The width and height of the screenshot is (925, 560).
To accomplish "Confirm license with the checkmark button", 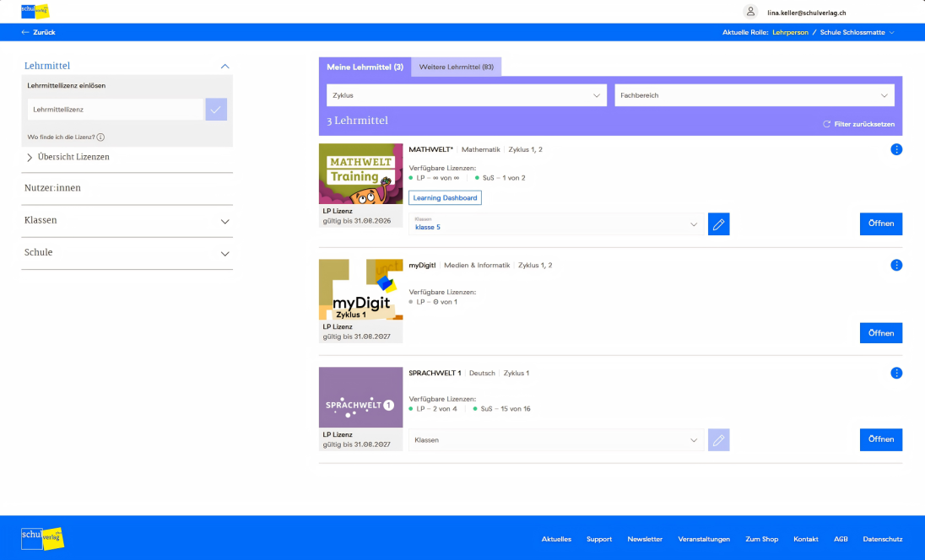I will pyautogui.click(x=216, y=110).
